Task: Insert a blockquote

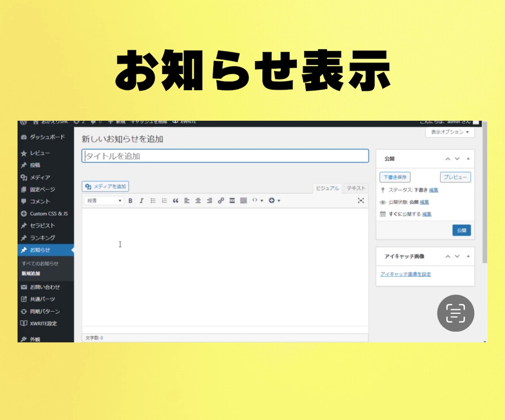Action: pos(176,201)
